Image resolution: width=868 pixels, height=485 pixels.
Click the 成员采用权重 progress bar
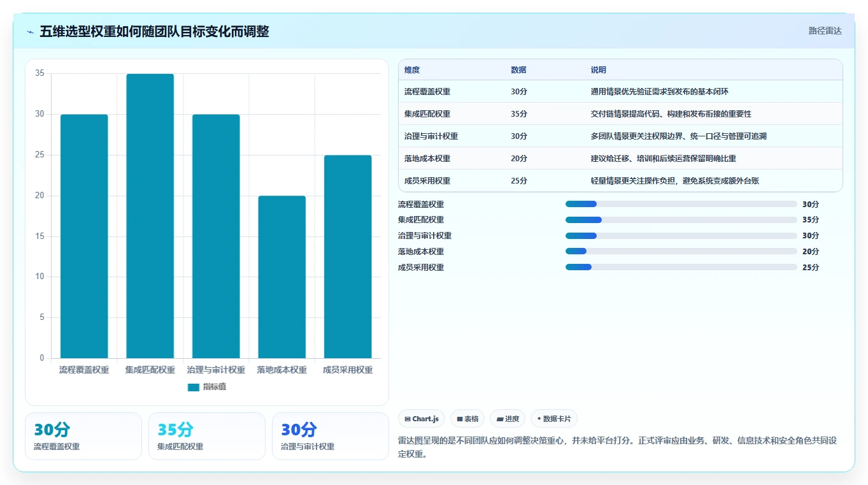click(681, 267)
